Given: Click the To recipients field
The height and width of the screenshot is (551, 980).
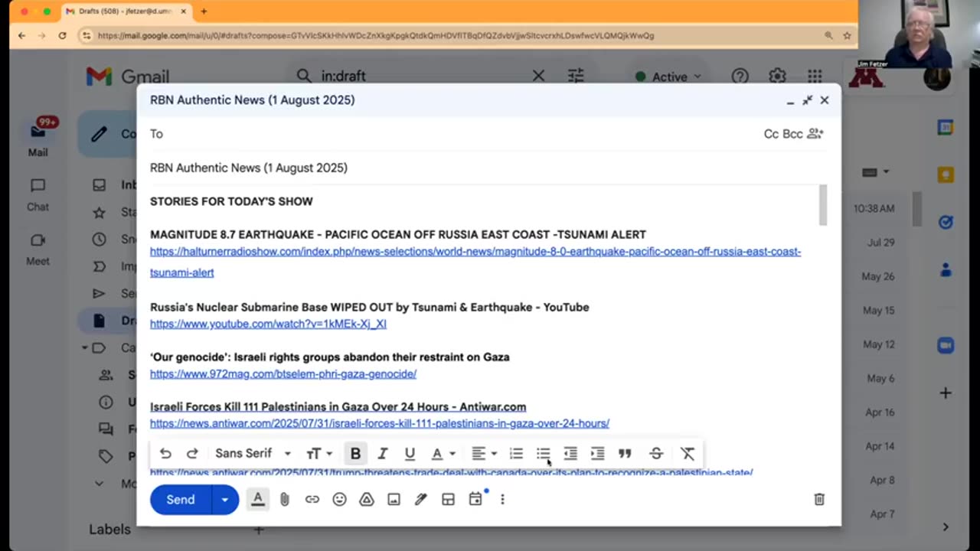Looking at the screenshot, I should [452, 134].
